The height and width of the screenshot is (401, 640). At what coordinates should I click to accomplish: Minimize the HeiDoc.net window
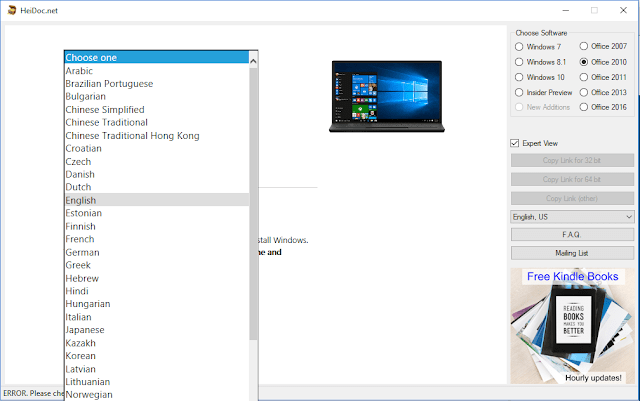566,10
